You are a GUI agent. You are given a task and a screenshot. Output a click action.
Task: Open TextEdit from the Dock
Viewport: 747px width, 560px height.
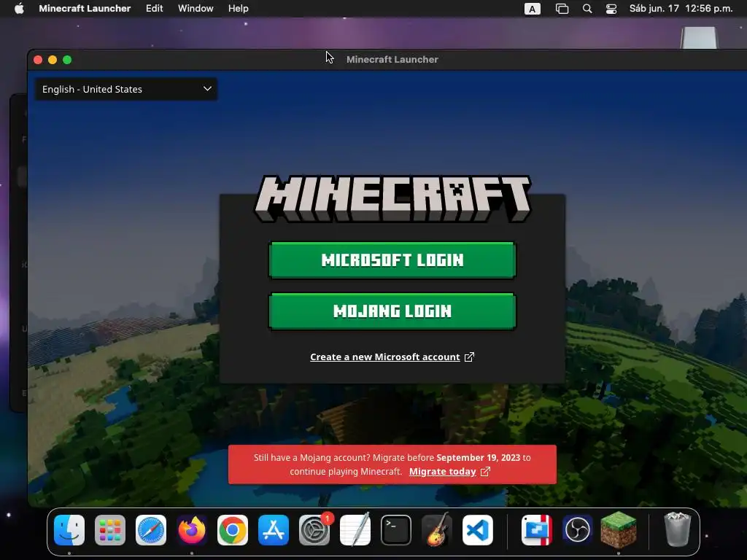click(x=355, y=530)
